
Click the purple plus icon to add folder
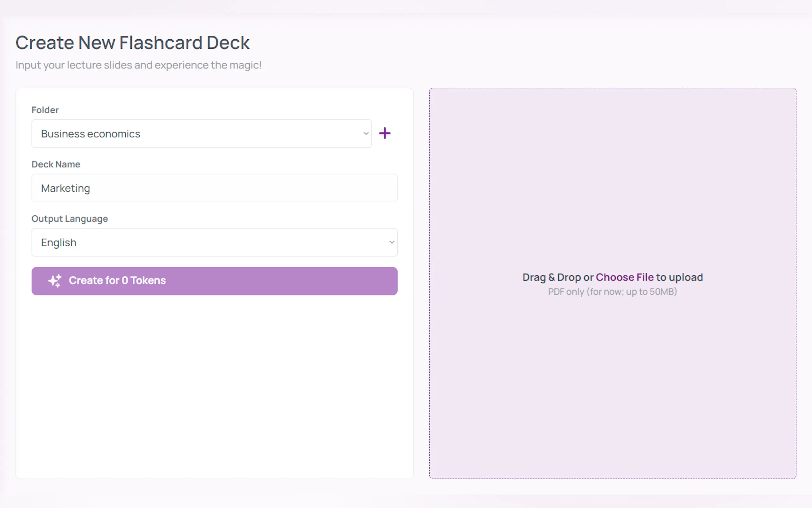pyautogui.click(x=385, y=133)
